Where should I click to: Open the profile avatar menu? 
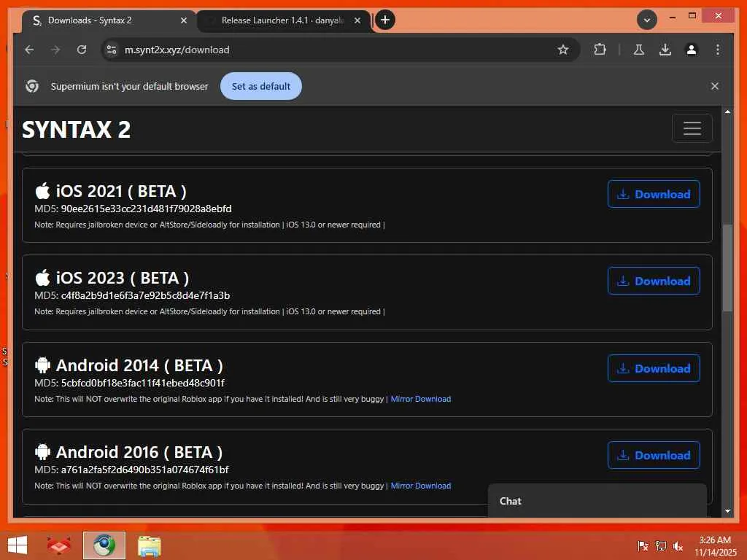click(x=692, y=50)
